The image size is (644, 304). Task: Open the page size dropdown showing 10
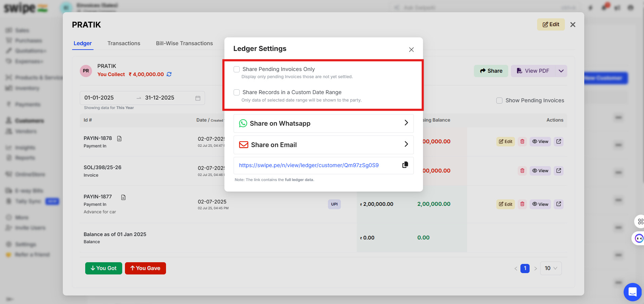(551, 268)
